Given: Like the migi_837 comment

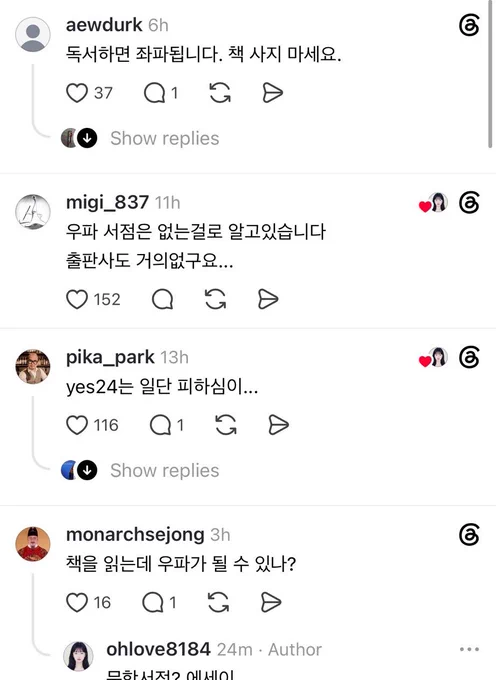Looking at the screenshot, I should (77, 299).
